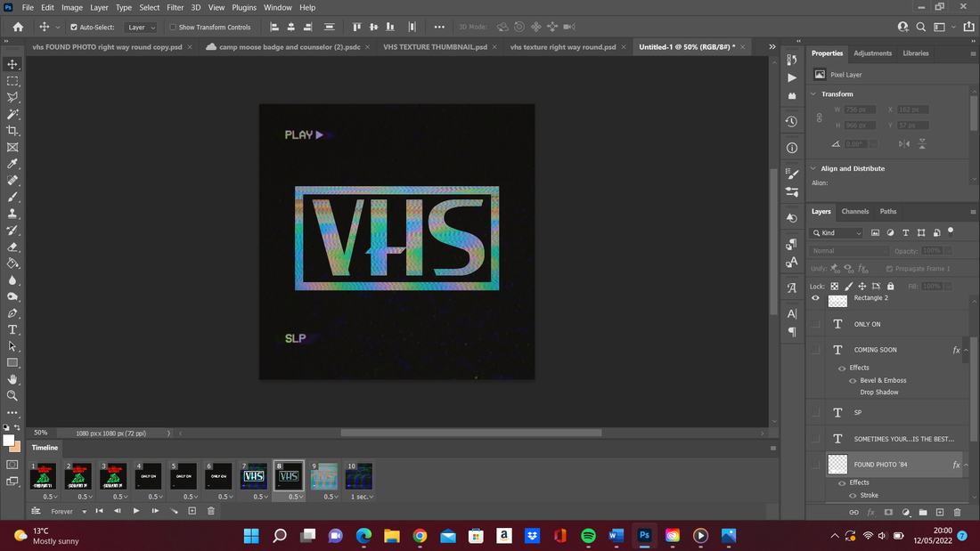Viewport: 980px width, 551px height.
Task: Open the Kind layer filter dropdown
Action: point(837,233)
